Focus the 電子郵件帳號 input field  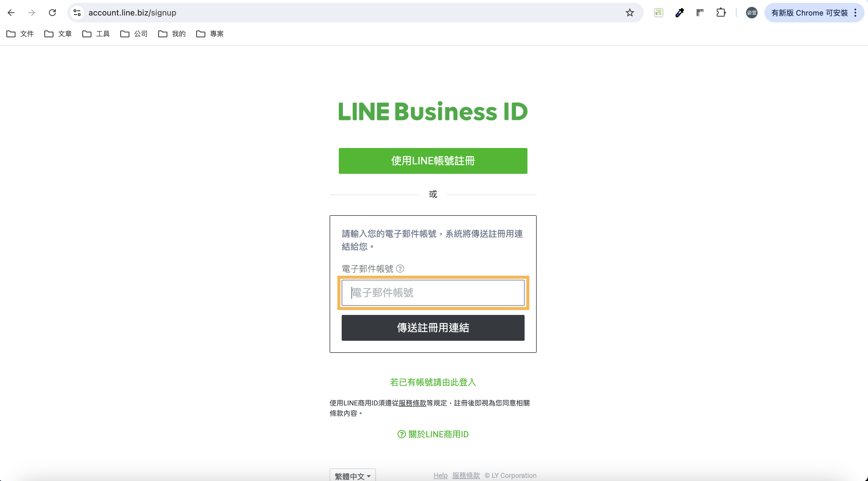433,293
